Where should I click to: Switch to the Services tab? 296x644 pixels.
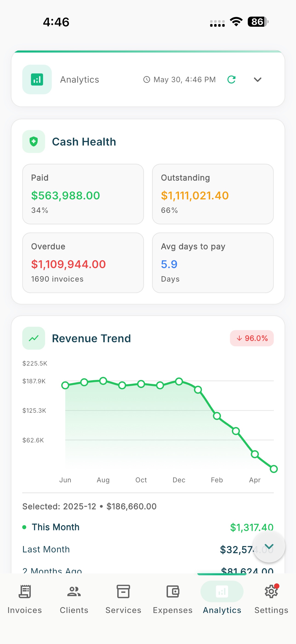coord(123,599)
